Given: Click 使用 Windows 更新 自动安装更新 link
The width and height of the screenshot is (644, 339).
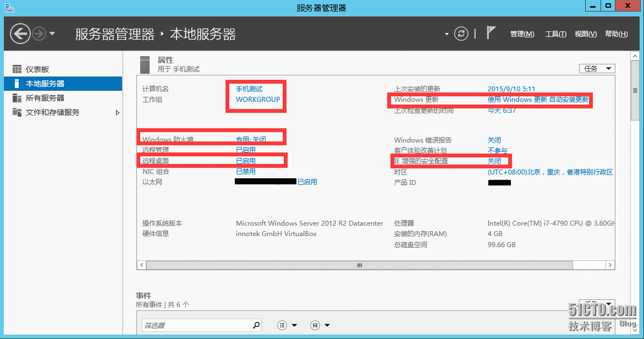Looking at the screenshot, I should pyautogui.click(x=538, y=100).
